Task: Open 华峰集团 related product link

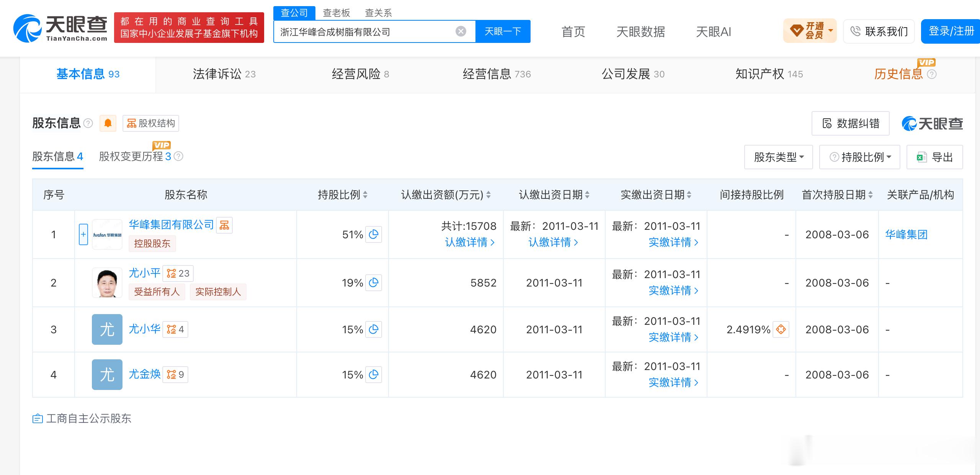Action: coord(906,234)
